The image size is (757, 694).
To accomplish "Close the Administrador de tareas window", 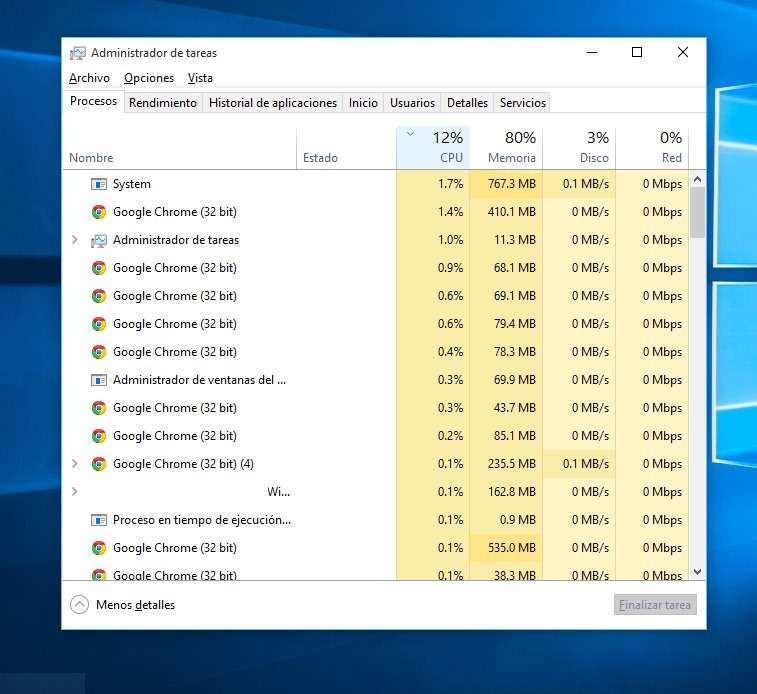I will (683, 52).
